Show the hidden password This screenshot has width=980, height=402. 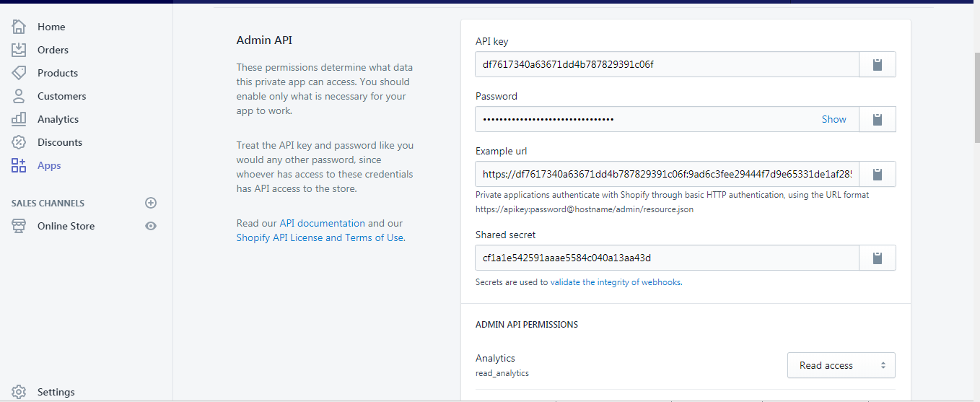click(834, 119)
